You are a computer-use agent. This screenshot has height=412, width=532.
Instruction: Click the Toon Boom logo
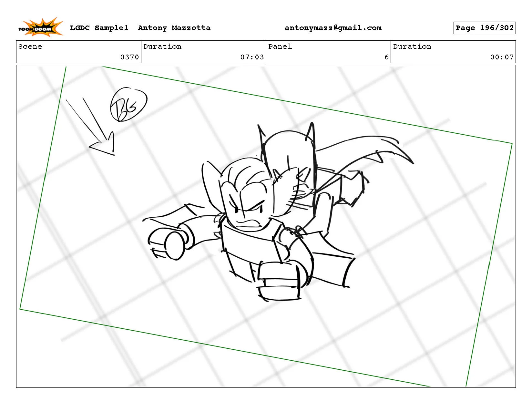[x=40, y=27]
